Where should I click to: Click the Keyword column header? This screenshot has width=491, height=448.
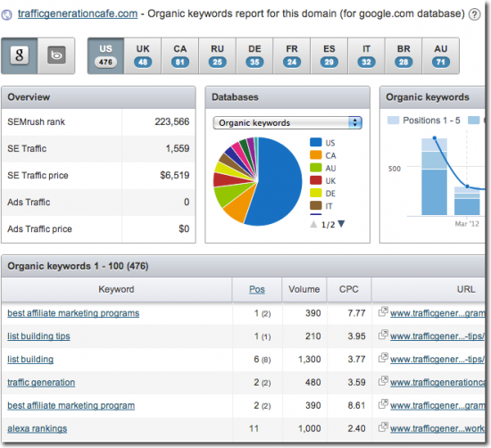(x=116, y=289)
